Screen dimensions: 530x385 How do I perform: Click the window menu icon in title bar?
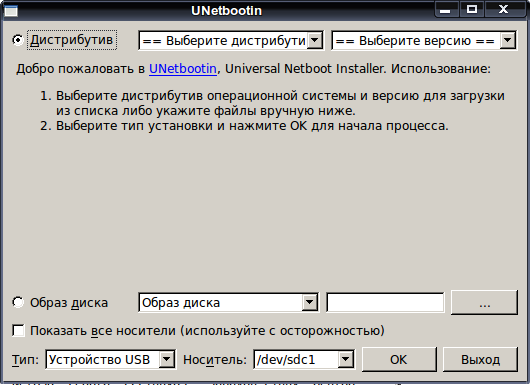click(10, 11)
